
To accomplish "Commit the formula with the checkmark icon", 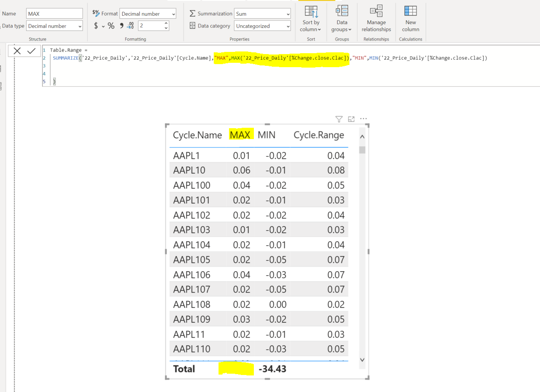I will (31, 51).
